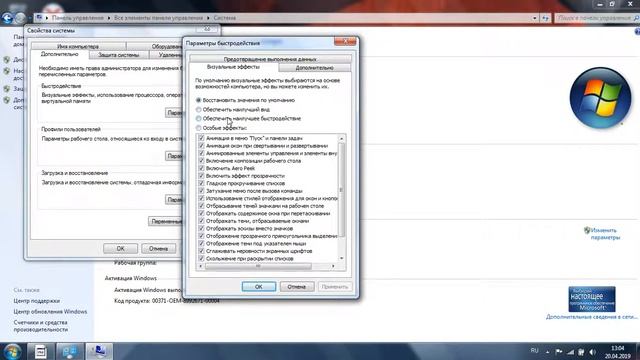Go back with the Explorer back arrow
640x360 pixels.
click(7, 18)
